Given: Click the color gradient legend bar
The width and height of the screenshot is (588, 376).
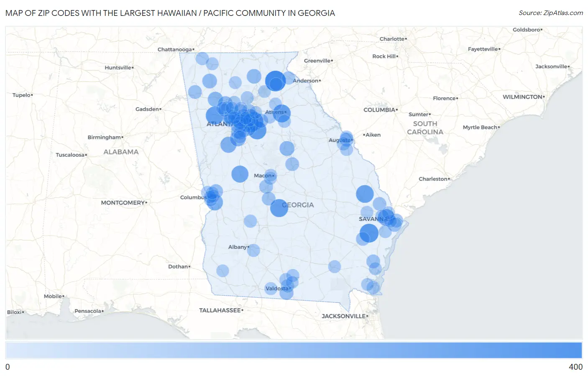Looking at the screenshot, I should pyautogui.click(x=294, y=350).
